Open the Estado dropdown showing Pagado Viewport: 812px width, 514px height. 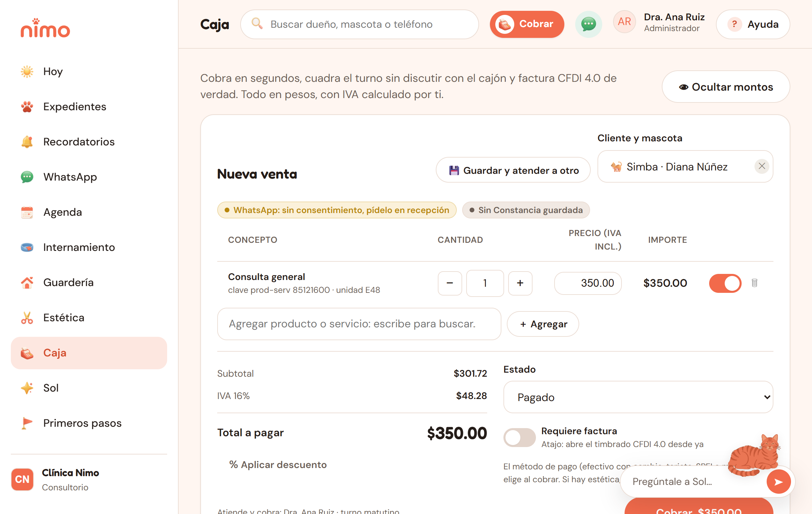(638, 397)
